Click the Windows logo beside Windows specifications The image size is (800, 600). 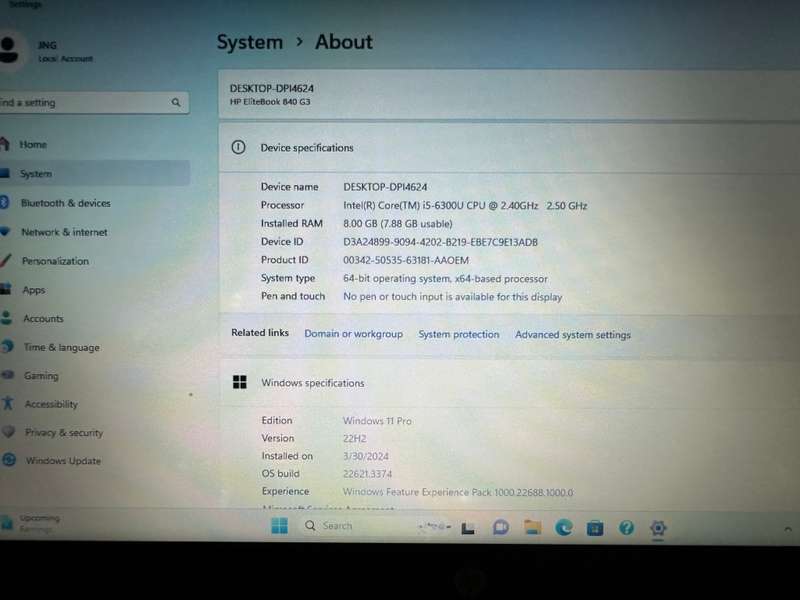point(240,382)
